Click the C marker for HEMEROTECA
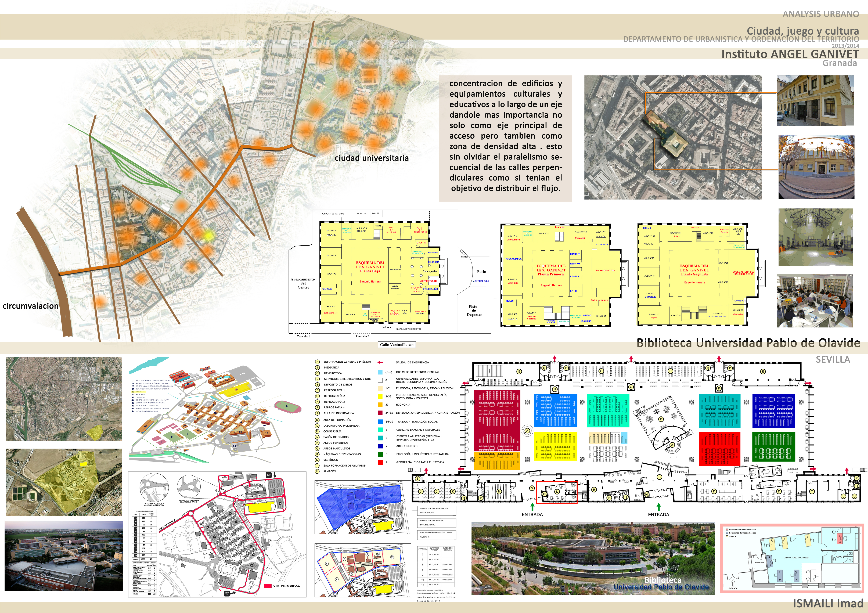The height and width of the screenshot is (613, 868). [x=317, y=373]
